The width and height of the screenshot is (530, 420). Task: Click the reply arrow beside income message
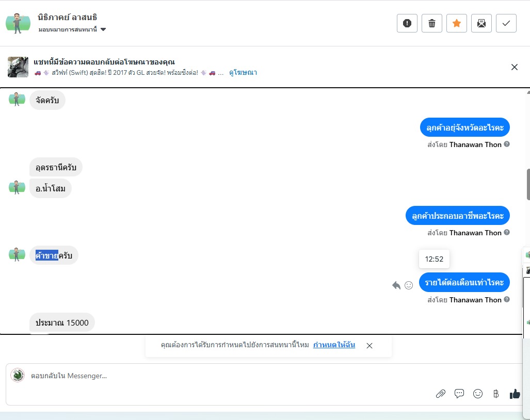tap(396, 285)
